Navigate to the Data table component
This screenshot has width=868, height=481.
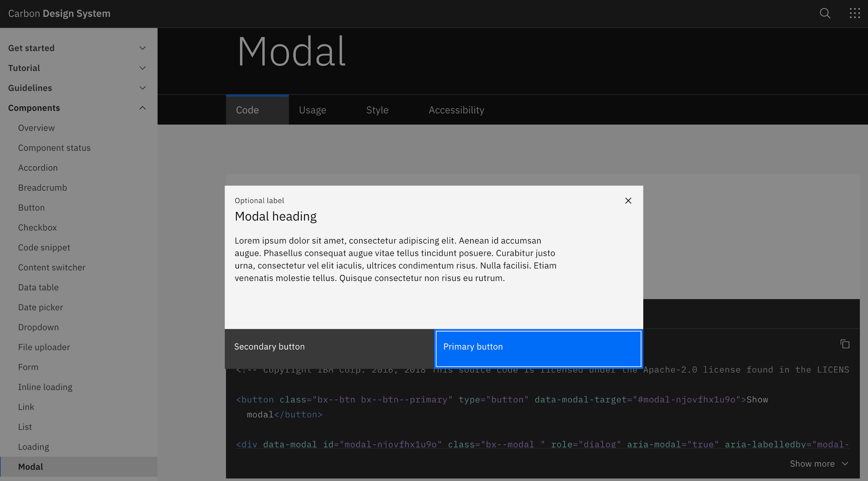coord(38,287)
